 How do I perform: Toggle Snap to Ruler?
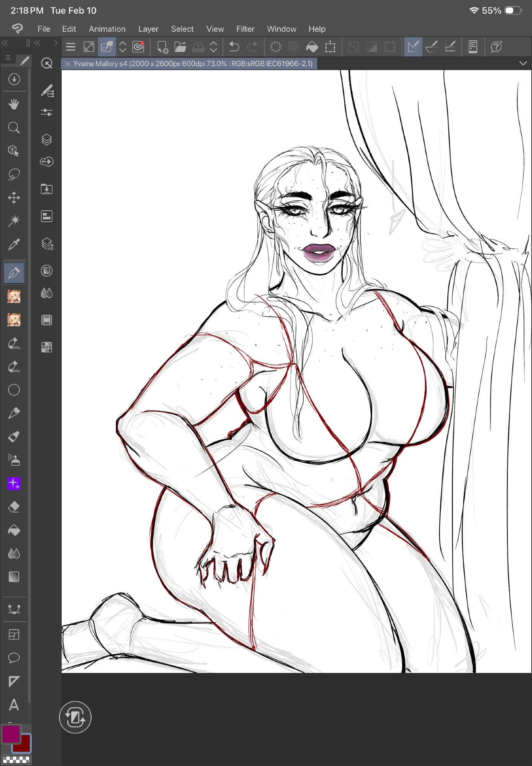[413, 47]
